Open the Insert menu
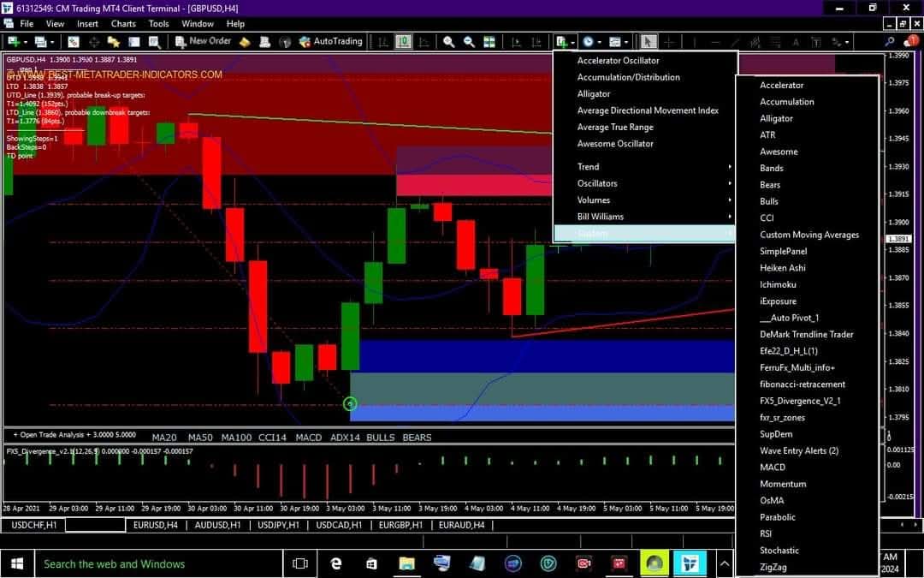Viewport: 924px width, 578px height. 87,24
